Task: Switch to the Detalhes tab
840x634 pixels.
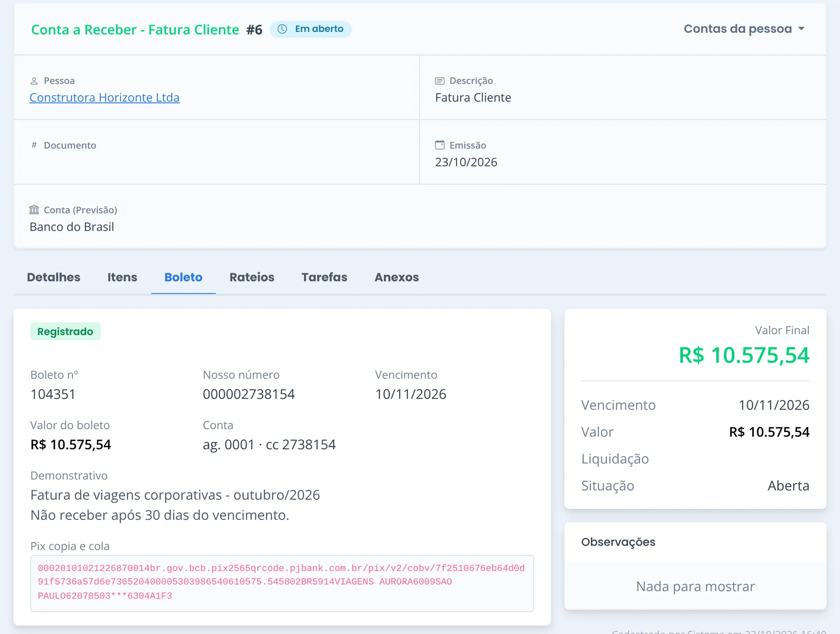Action: coord(54,277)
